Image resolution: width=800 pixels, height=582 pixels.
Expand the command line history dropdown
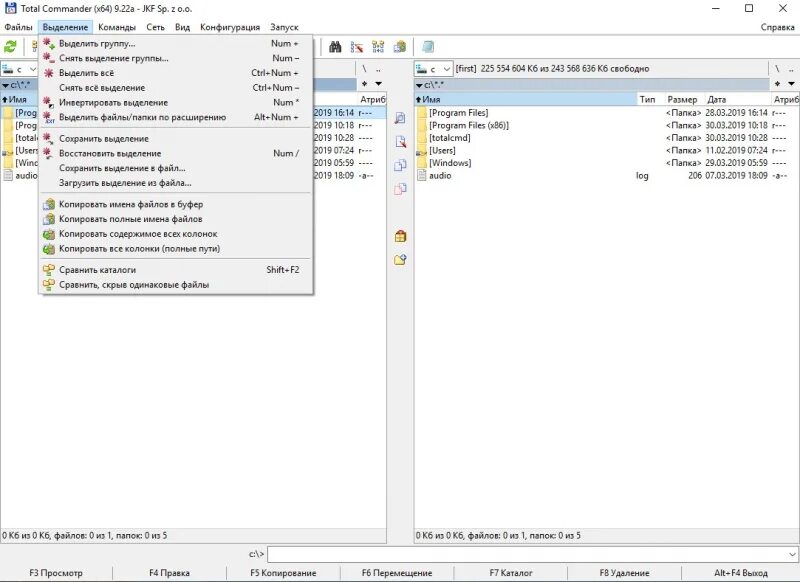click(x=792, y=554)
